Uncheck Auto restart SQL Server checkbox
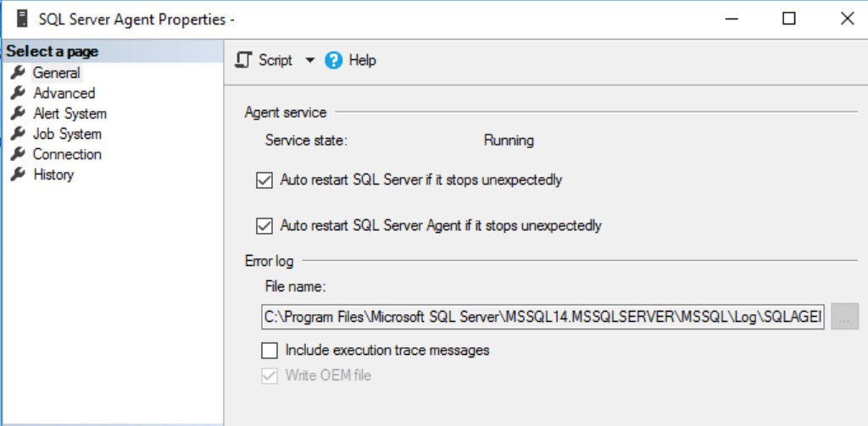The height and width of the screenshot is (426, 868). pos(264,180)
